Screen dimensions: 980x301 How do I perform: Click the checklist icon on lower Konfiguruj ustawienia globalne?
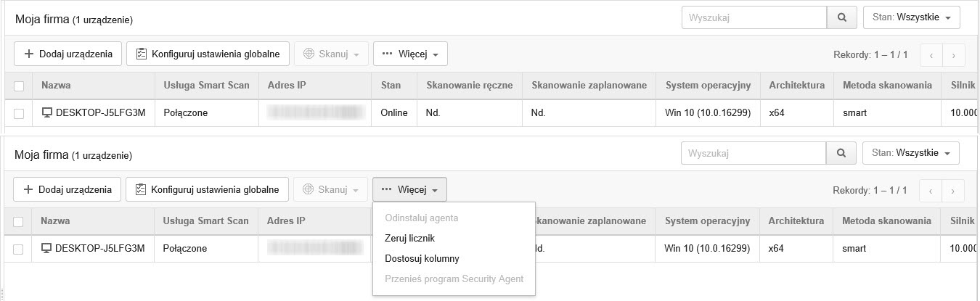141,190
